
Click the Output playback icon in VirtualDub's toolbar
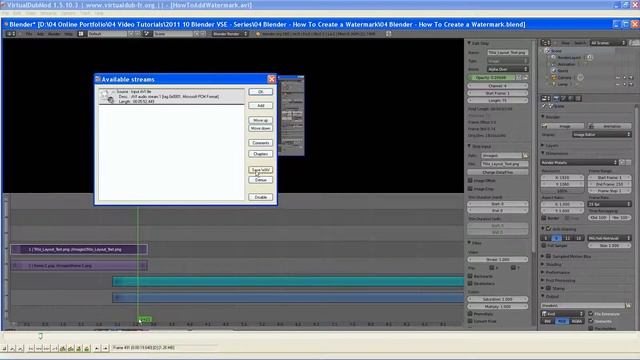click(20, 348)
